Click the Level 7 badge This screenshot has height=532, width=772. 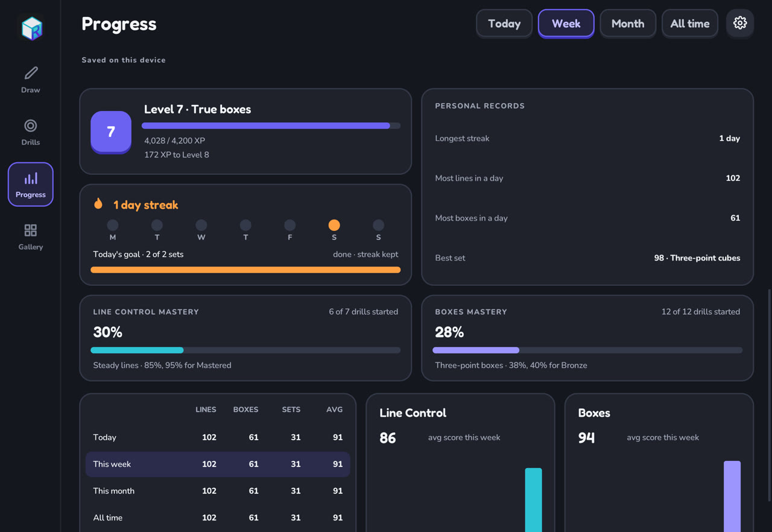click(111, 131)
